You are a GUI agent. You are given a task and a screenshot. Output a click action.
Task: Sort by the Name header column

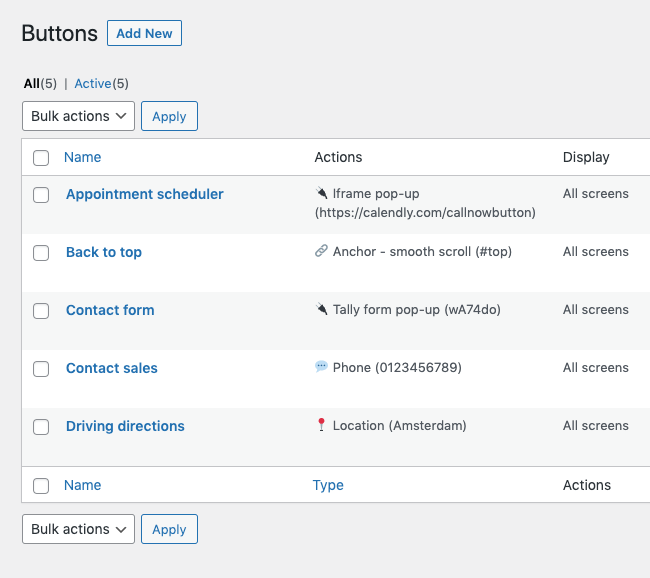click(82, 157)
